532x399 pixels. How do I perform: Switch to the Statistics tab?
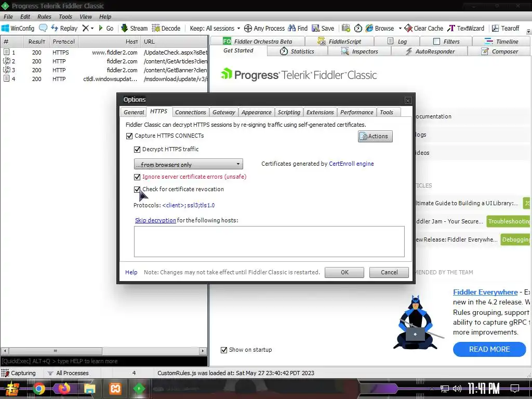297,51
